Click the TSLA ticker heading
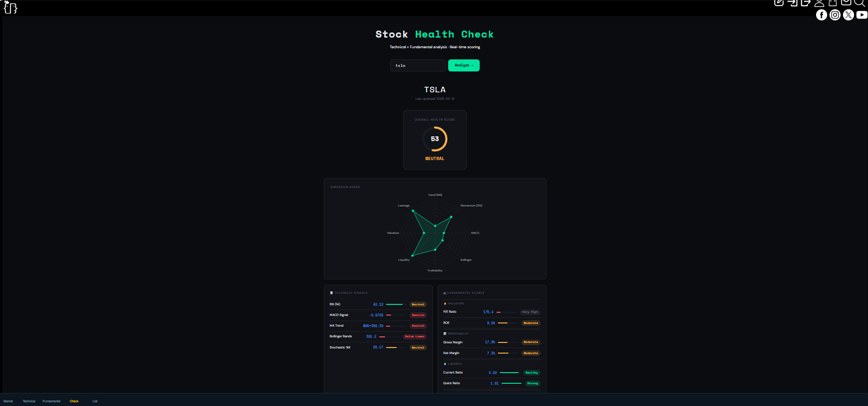This screenshot has width=868, height=406. [435, 90]
